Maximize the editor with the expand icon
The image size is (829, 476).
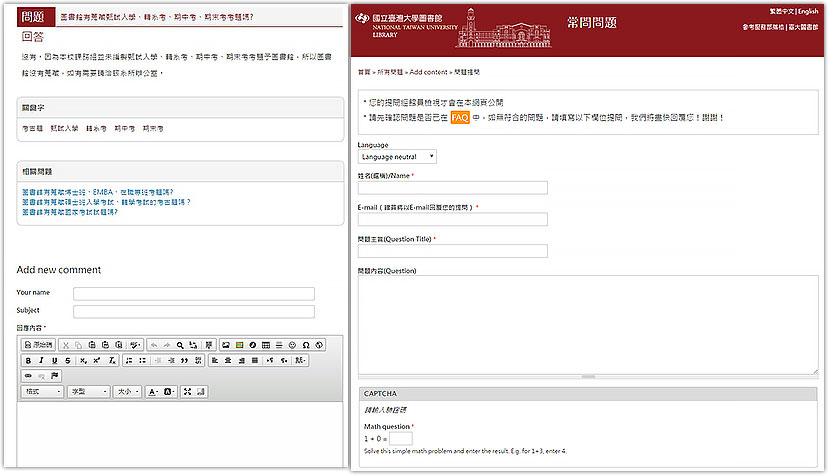pos(187,392)
